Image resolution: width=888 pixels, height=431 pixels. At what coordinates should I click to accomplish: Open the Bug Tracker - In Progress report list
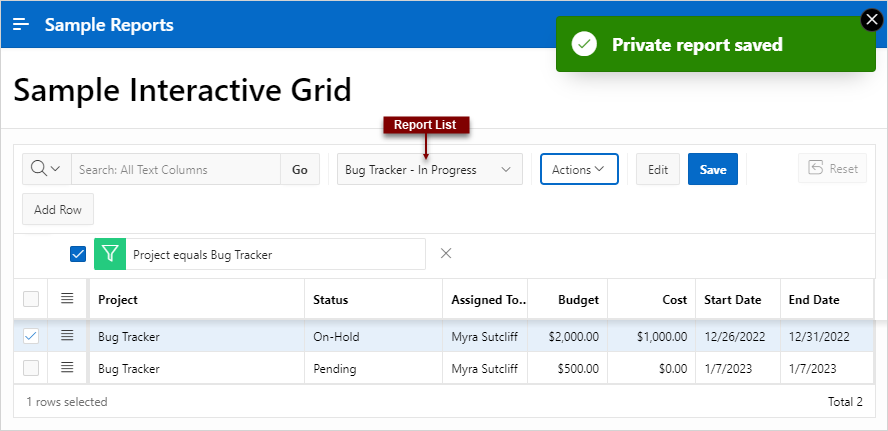pos(429,169)
